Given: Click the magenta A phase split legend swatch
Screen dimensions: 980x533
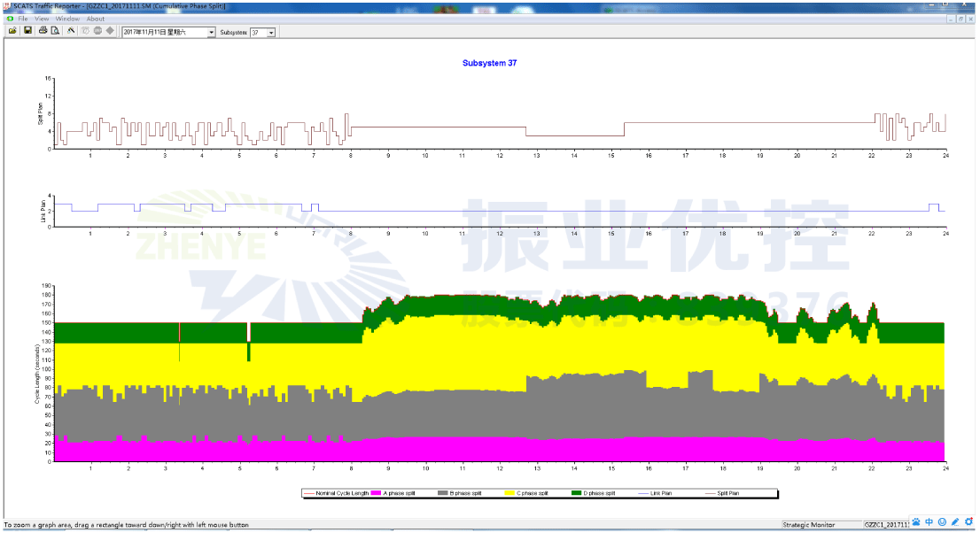Looking at the screenshot, I should 376,492.
